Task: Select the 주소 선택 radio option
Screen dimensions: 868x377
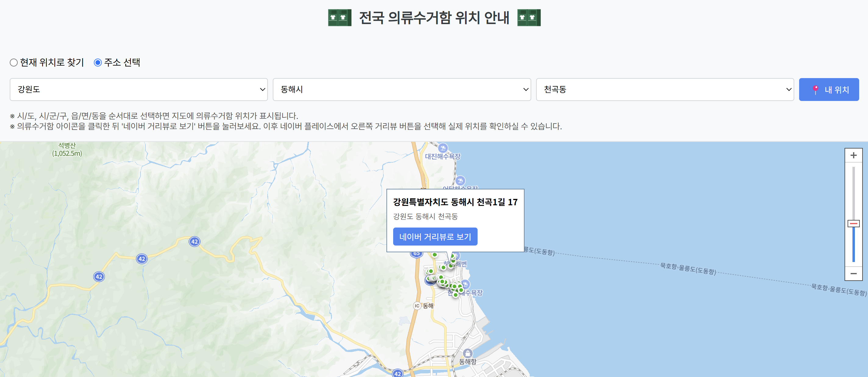Action: [98, 63]
